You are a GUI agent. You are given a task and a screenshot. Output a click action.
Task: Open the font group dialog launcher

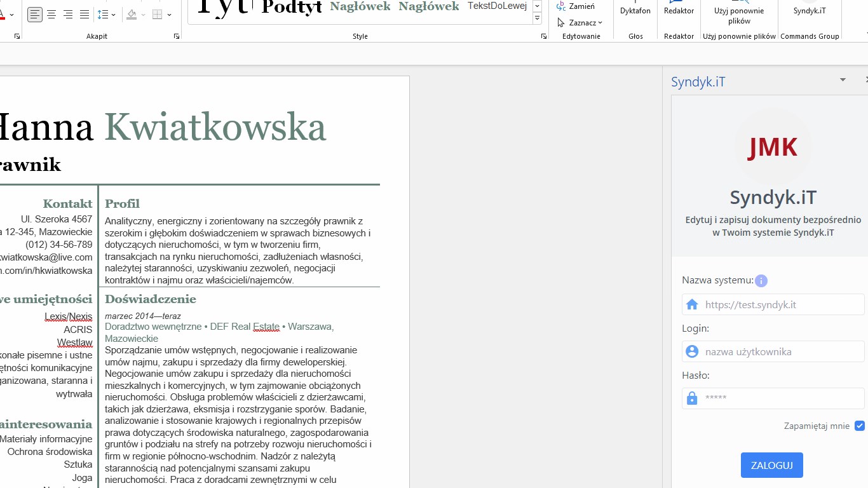tap(17, 37)
